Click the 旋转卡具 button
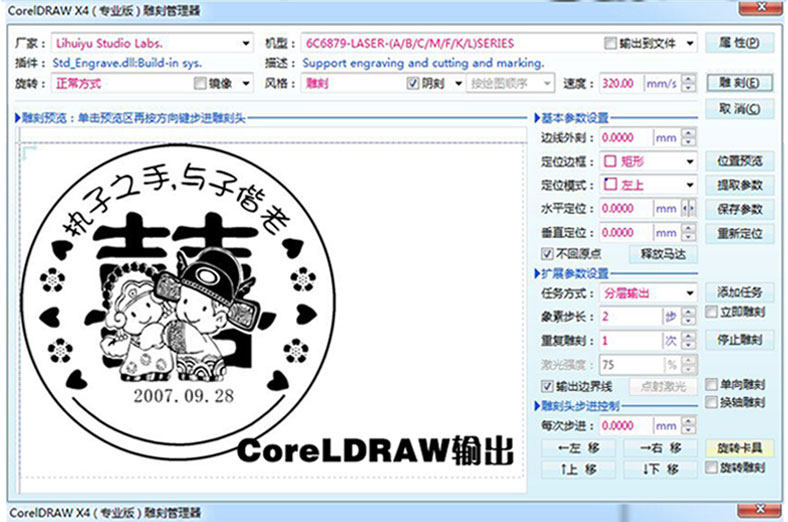Viewport: 788px width, 522px height. 739,448
